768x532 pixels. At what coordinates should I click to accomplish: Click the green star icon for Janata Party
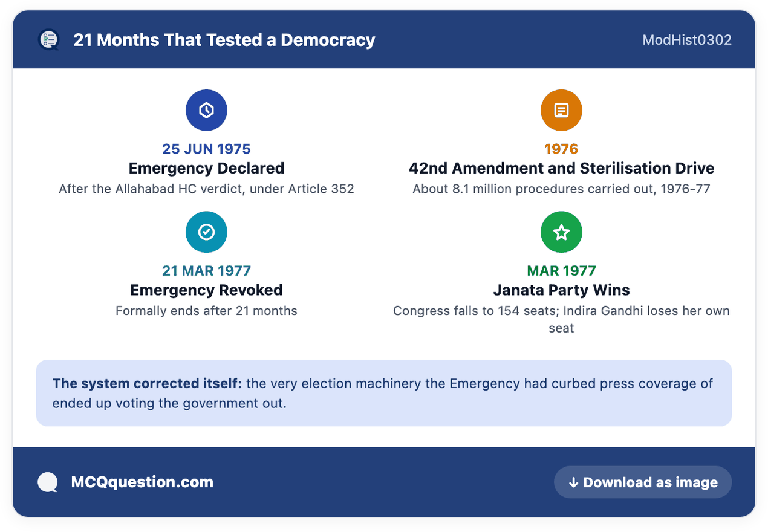561,232
